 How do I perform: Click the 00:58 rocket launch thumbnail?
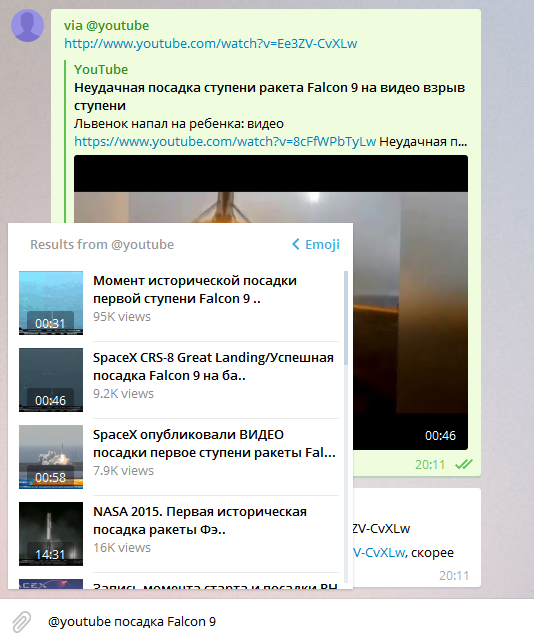51,457
